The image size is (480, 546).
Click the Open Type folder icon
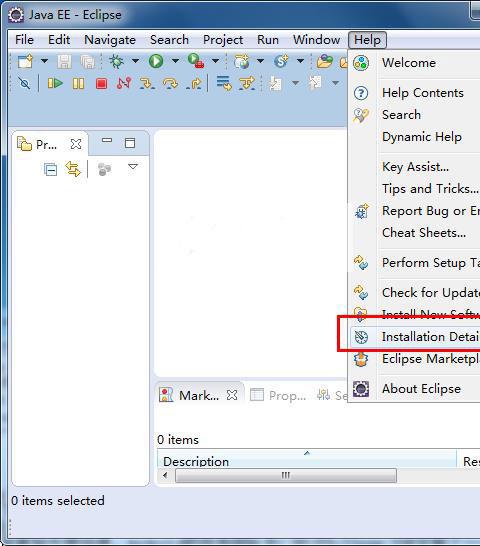[x=325, y=61]
